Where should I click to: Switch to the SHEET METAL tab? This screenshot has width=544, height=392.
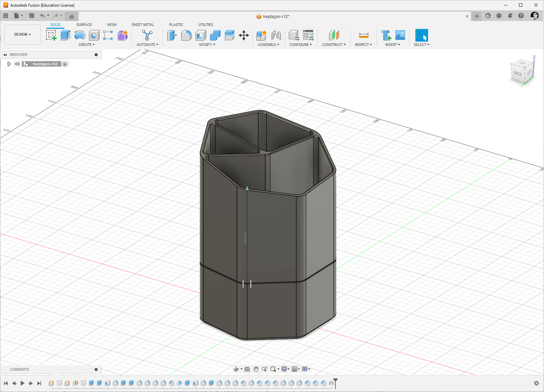(143, 25)
